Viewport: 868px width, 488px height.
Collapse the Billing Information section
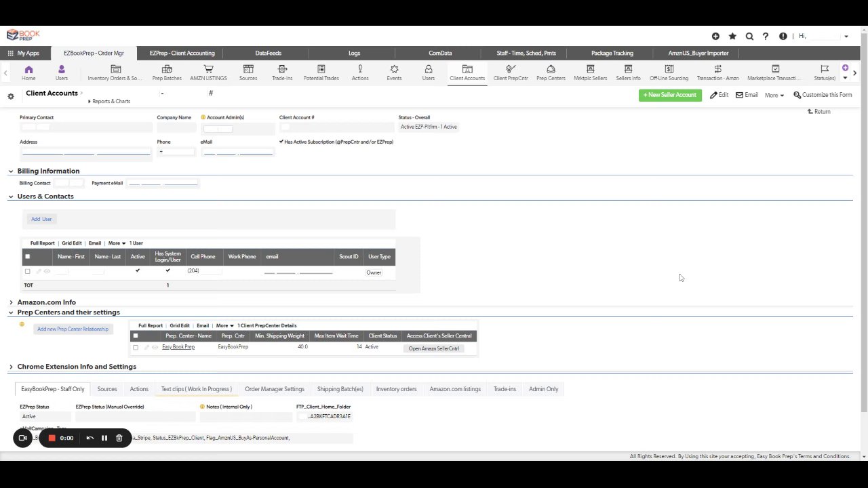[11, 171]
